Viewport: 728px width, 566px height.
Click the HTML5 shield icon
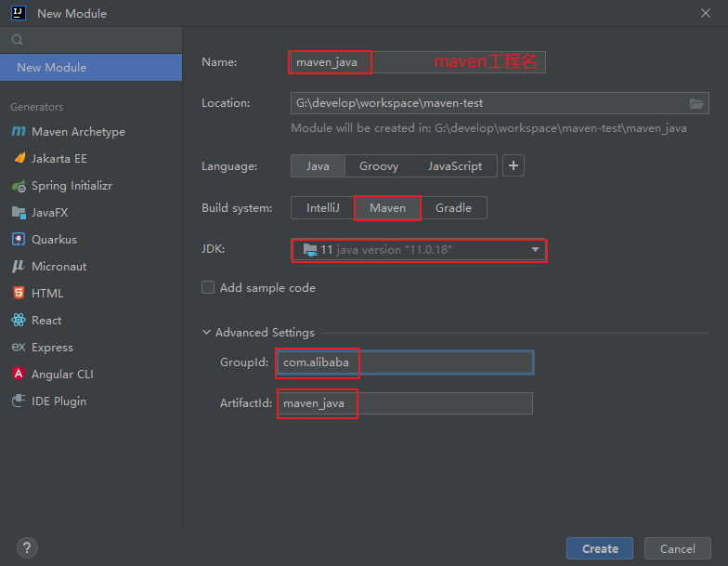point(19,294)
